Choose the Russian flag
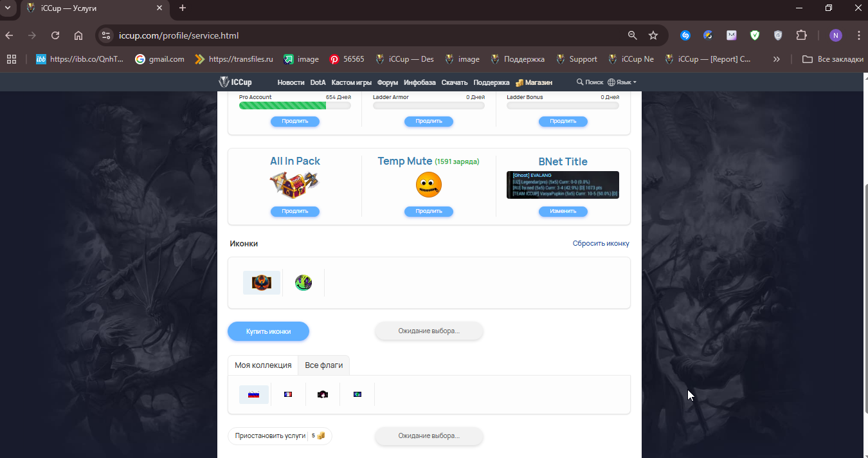Image resolution: width=868 pixels, height=458 pixels. (x=254, y=394)
